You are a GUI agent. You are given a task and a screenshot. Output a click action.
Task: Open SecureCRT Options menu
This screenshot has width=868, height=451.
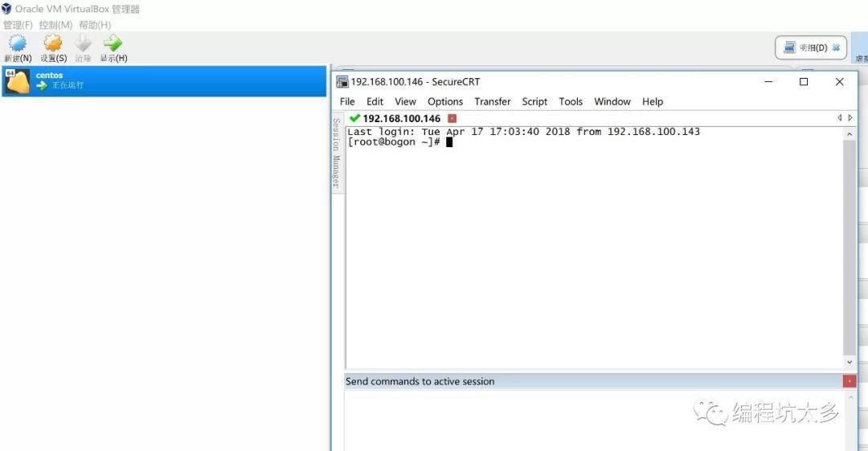[x=445, y=102]
